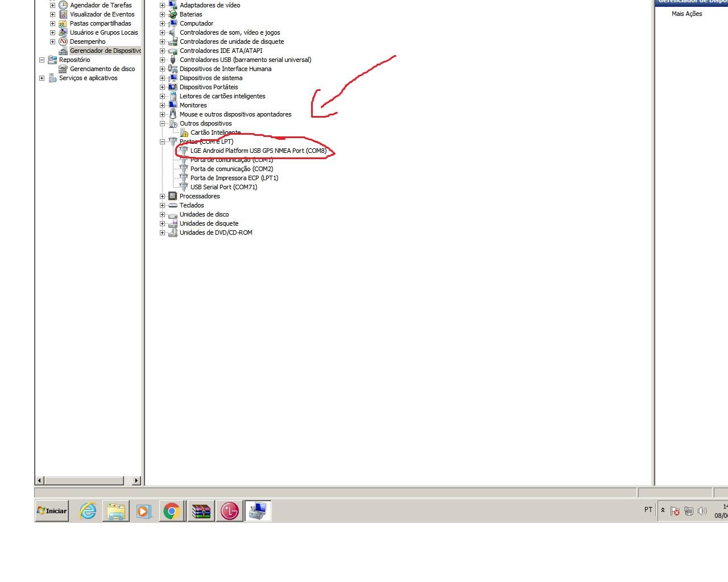Show hidden tray icons arrow
This screenshot has height=582, width=728.
[x=663, y=510]
